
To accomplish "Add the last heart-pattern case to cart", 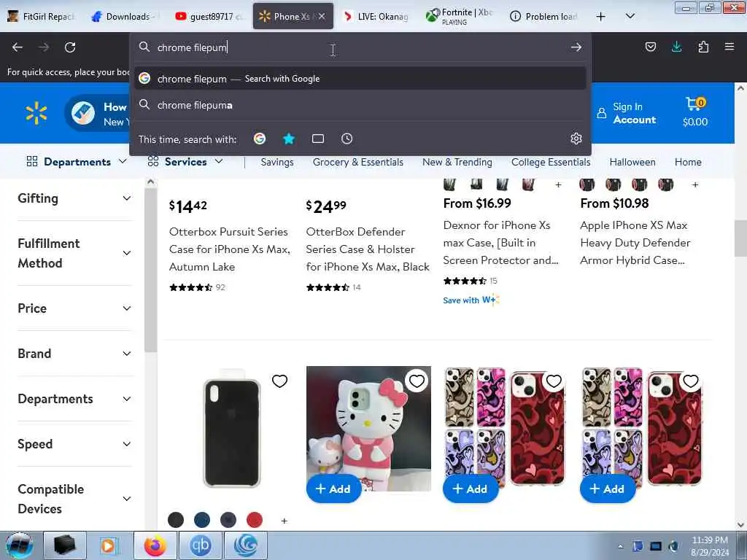I will 608,489.
